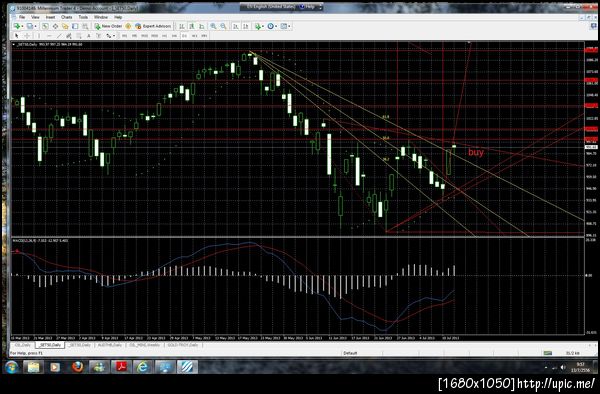This screenshot has height=394, width=600.
Task: Select the Horizontal Line drawing tool
Action: (49, 36)
